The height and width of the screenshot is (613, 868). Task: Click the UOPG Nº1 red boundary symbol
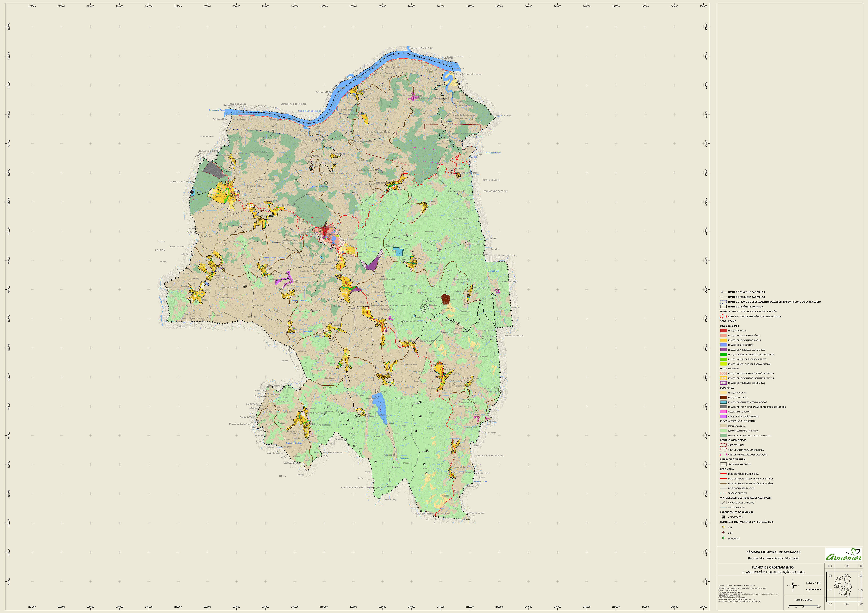tap(723, 316)
